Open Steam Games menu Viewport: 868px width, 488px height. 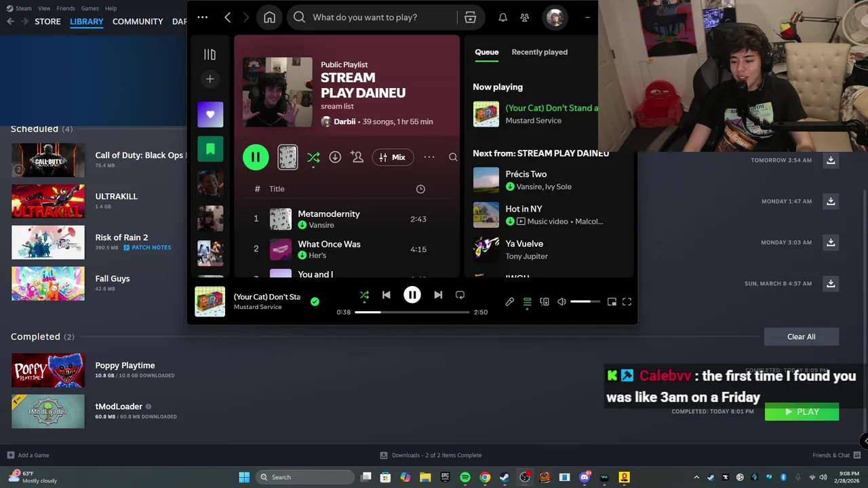point(90,8)
